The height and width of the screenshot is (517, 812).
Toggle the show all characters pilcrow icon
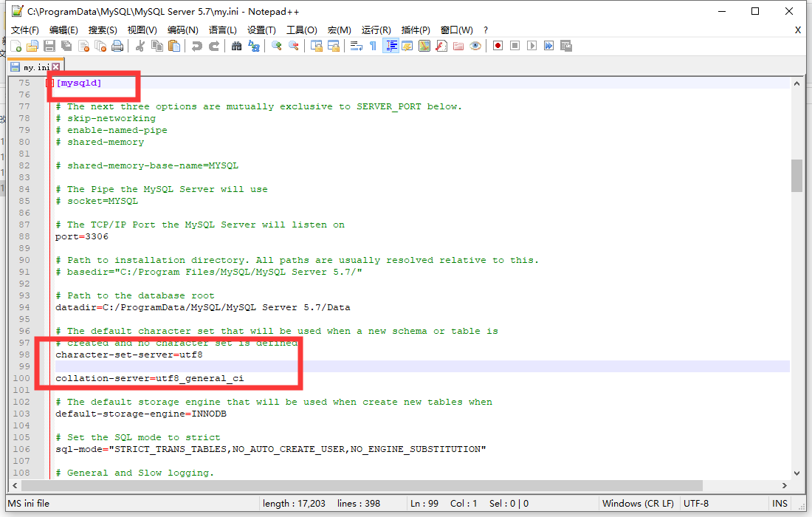(373, 46)
